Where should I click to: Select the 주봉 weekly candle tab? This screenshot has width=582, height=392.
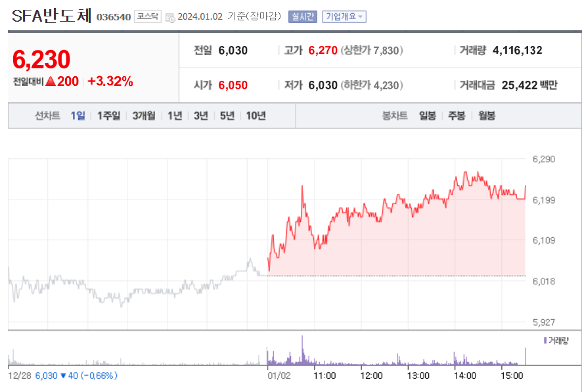455,116
